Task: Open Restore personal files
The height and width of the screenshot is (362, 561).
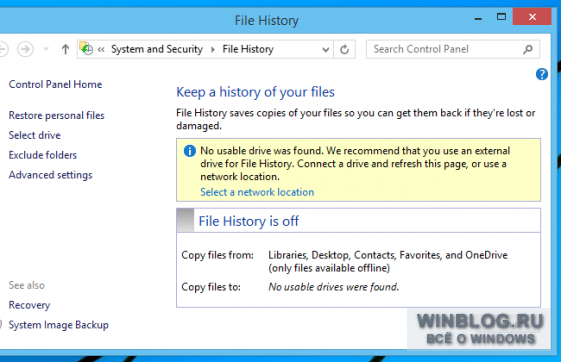Action: (x=57, y=116)
